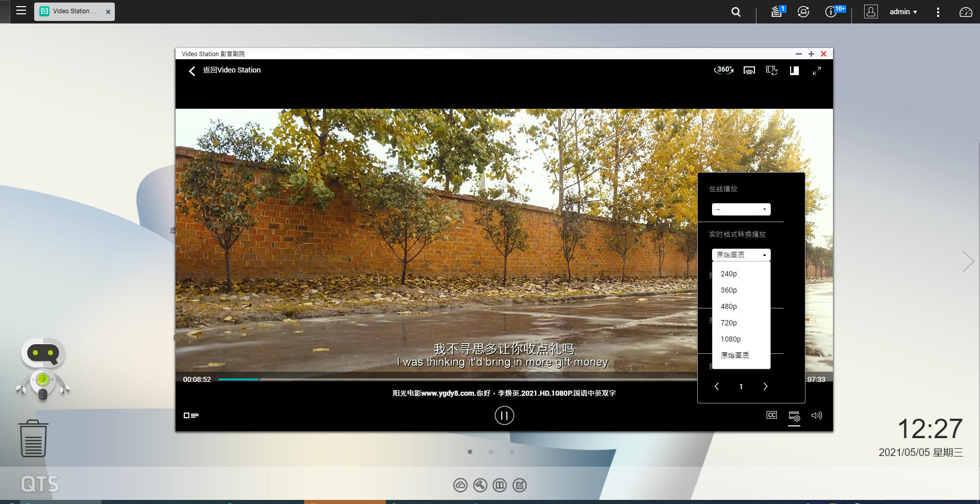This screenshot has width=980, height=504.
Task: Open the QTS main menu hamburger icon
Action: (21, 11)
